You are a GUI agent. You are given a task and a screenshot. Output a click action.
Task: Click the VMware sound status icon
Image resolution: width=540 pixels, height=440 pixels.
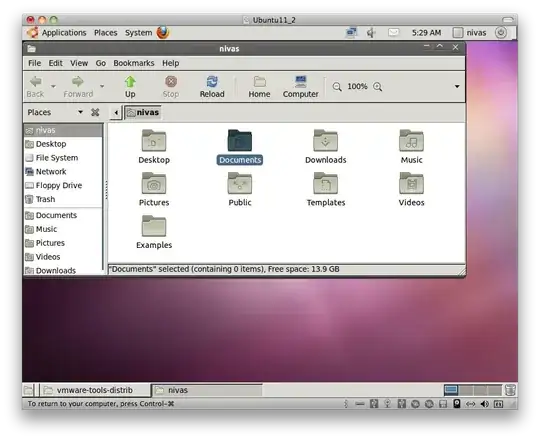[484, 404]
